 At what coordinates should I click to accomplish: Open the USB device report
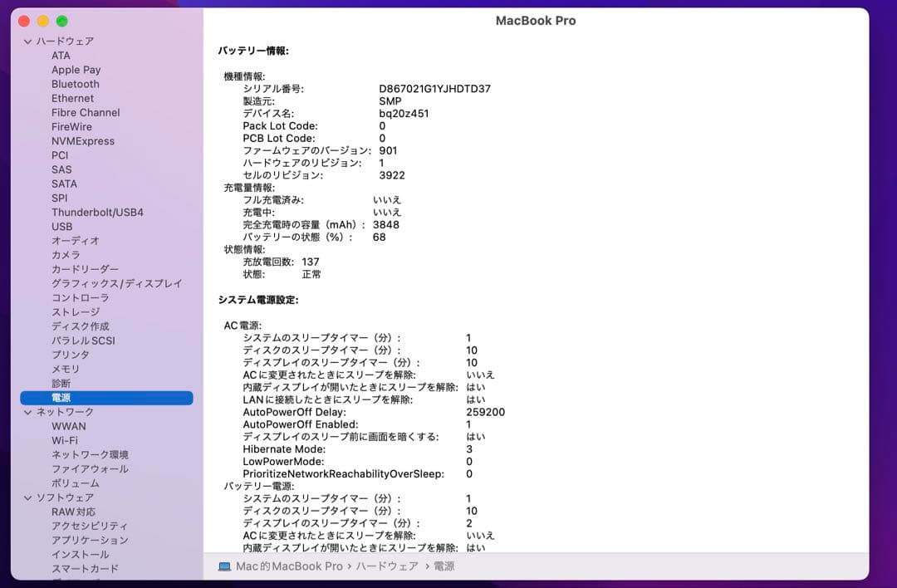(x=61, y=226)
